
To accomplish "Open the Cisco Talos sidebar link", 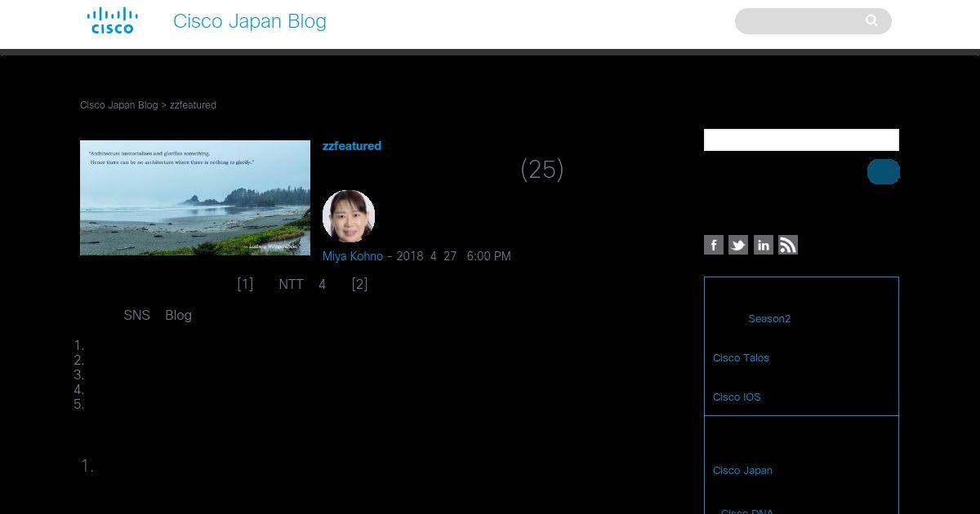I will tap(741, 358).
